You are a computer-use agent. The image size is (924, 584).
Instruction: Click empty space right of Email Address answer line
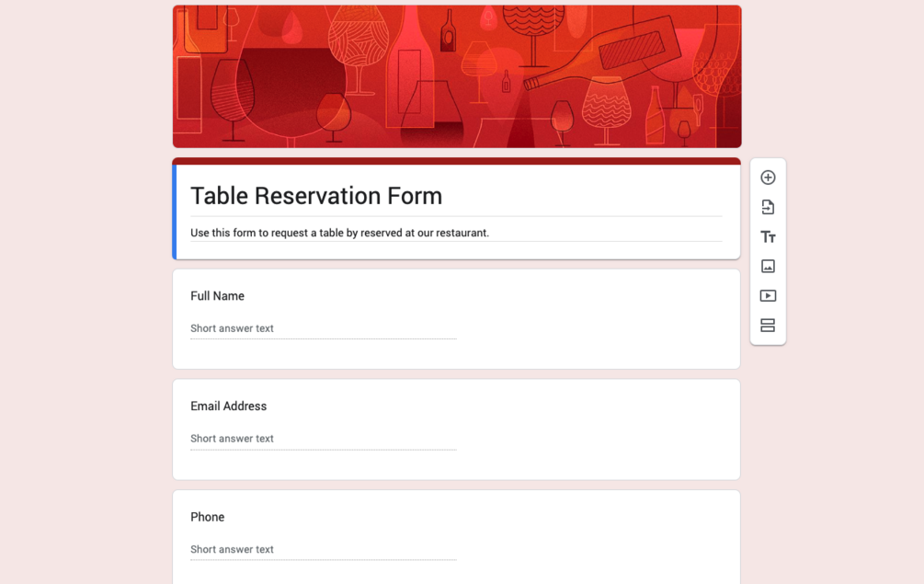598,439
